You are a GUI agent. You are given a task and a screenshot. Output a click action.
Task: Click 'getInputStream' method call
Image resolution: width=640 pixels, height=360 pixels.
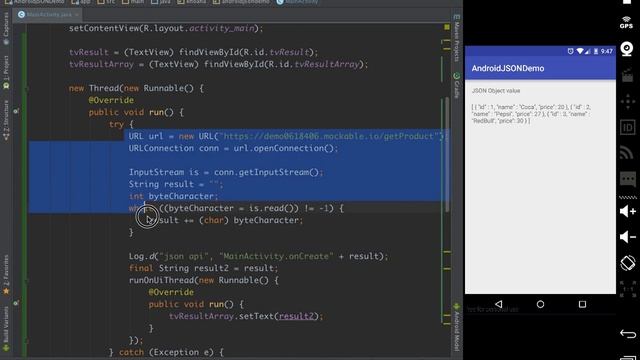(x=273, y=172)
